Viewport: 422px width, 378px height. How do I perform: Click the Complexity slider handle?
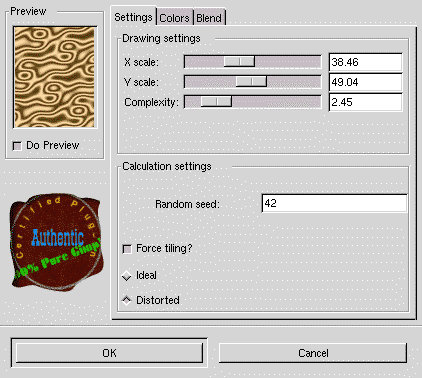pos(216,101)
